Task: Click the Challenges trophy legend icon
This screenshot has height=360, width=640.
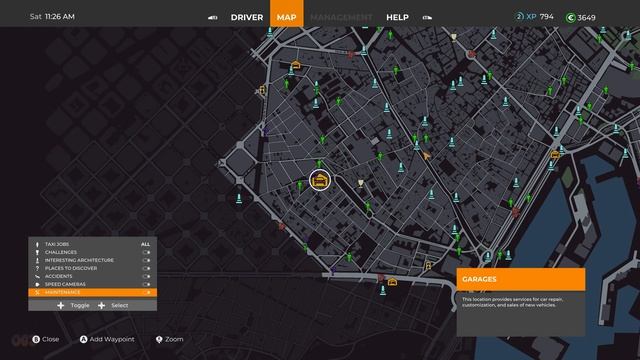Action: coord(37,252)
